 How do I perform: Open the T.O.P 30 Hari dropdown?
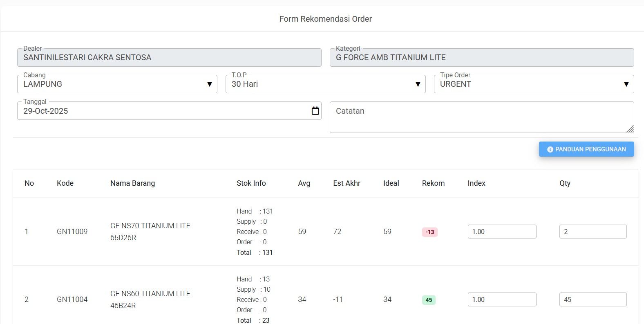[x=325, y=84]
